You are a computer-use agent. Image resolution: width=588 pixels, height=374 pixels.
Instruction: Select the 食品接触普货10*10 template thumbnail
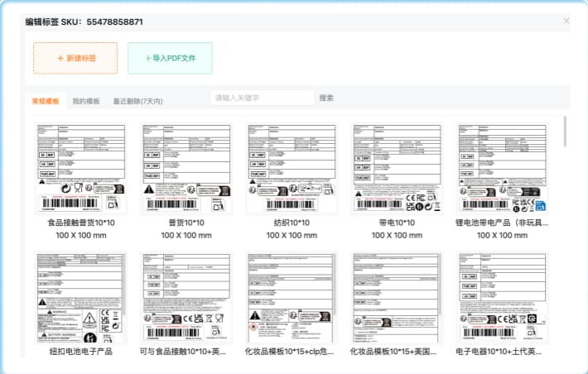coord(81,169)
